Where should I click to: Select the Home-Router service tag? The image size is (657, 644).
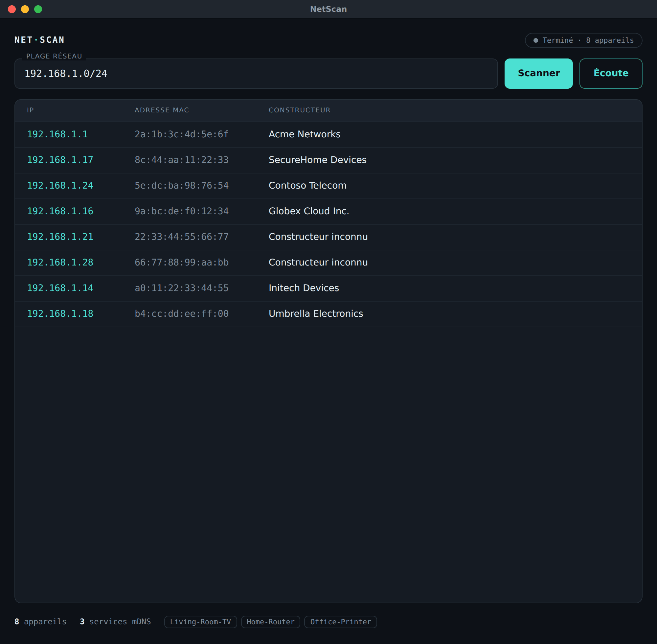point(270,622)
